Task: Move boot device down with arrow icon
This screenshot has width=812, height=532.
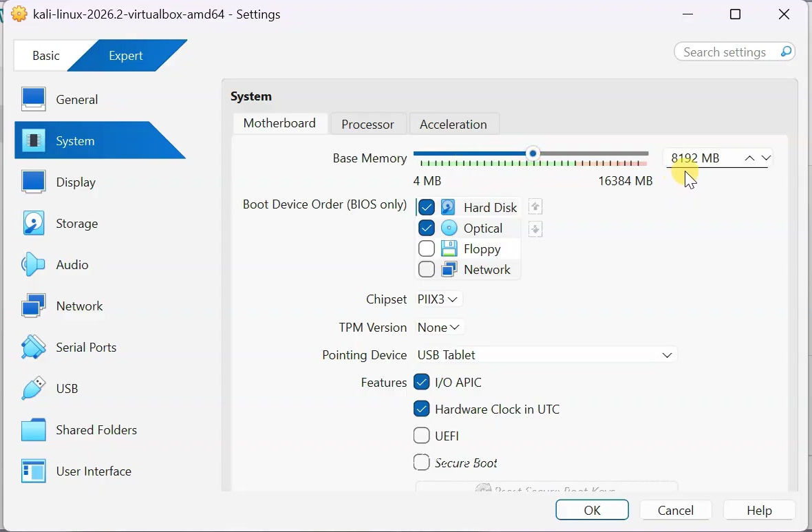Action: 535,229
